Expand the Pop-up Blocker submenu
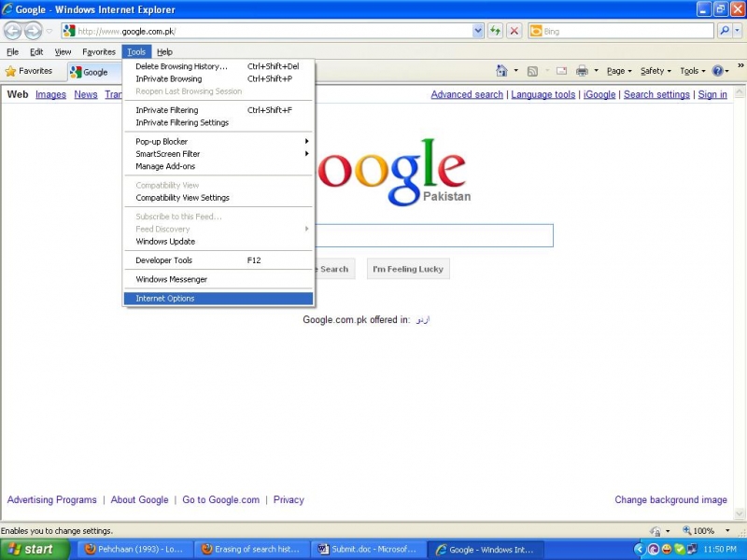This screenshot has height=560, width=747. pos(163,140)
